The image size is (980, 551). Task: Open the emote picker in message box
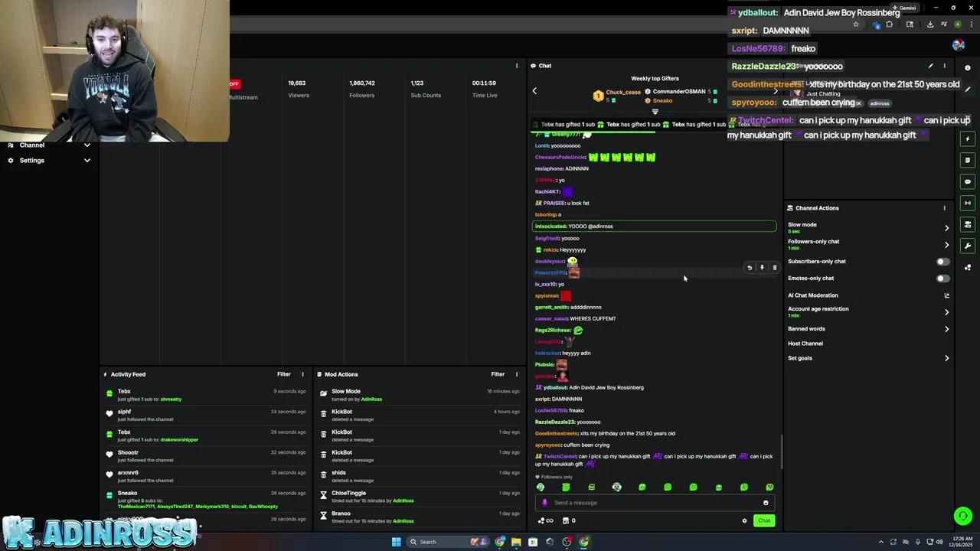(x=766, y=503)
